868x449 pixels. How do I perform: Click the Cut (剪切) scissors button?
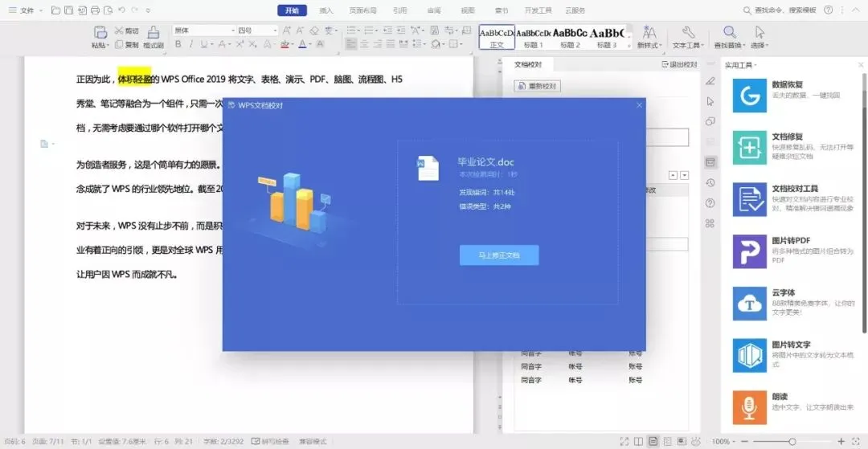[x=126, y=31]
